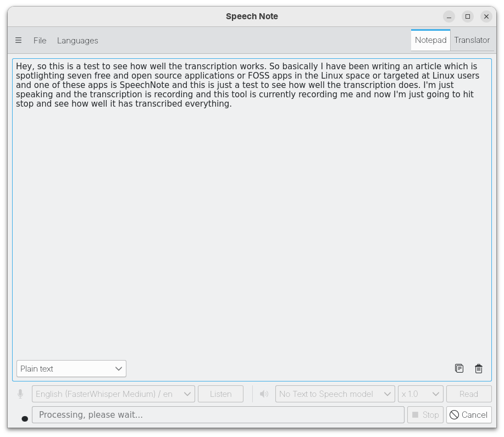504x437 pixels.
Task: Open the hamburger menu icon
Action: (x=18, y=41)
